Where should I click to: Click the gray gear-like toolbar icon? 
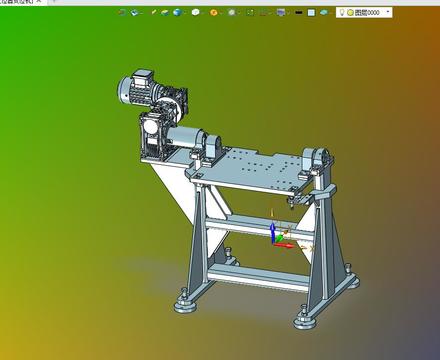[232, 13]
